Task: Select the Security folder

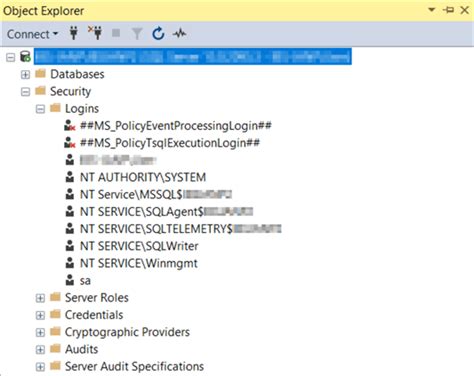Action: (x=70, y=91)
